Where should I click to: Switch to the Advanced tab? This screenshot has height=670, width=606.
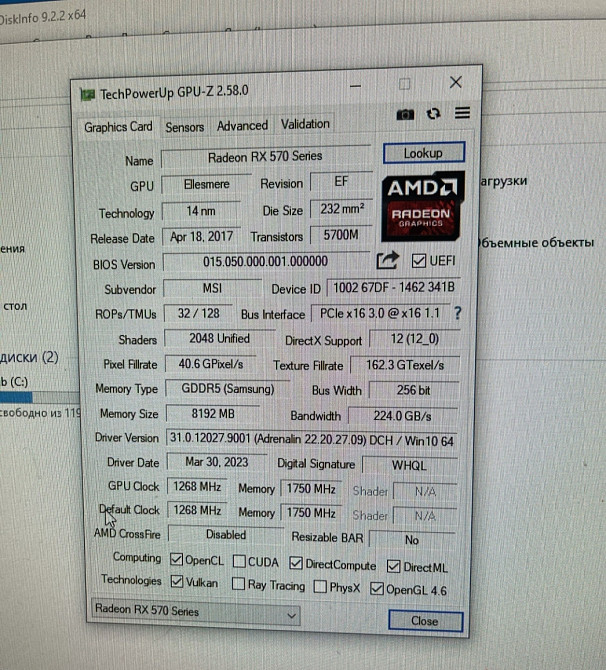[x=242, y=126]
